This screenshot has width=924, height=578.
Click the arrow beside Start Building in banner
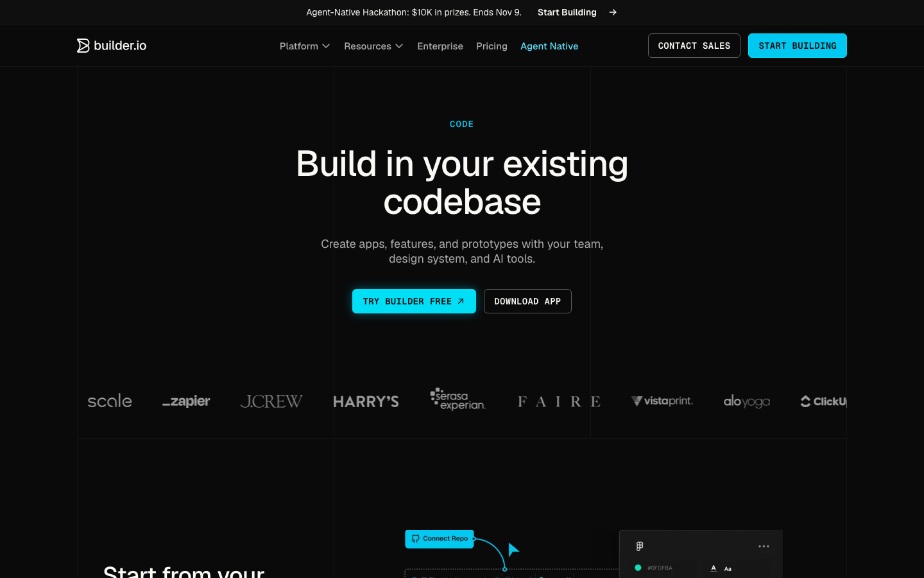(613, 12)
